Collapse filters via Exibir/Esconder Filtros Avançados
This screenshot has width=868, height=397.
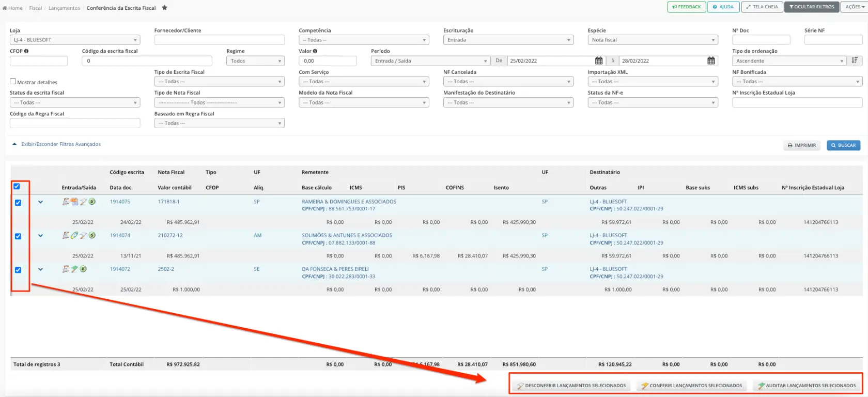coord(60,144)
